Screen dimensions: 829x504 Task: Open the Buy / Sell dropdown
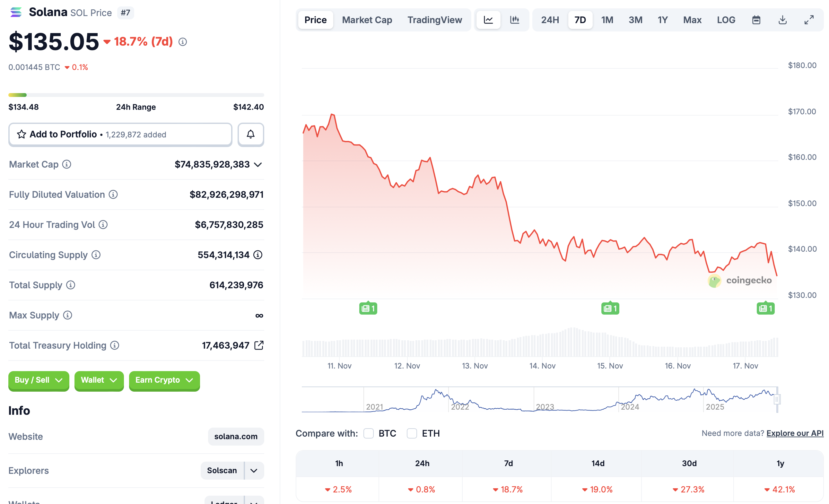(39, 380)
